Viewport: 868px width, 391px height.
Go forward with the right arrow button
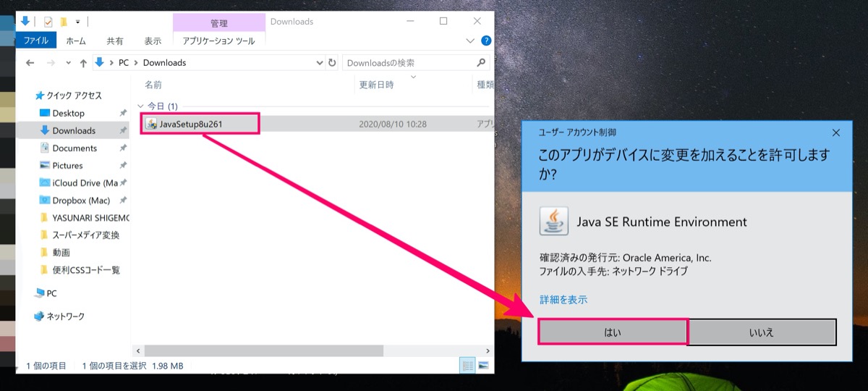tap(50, 63)
